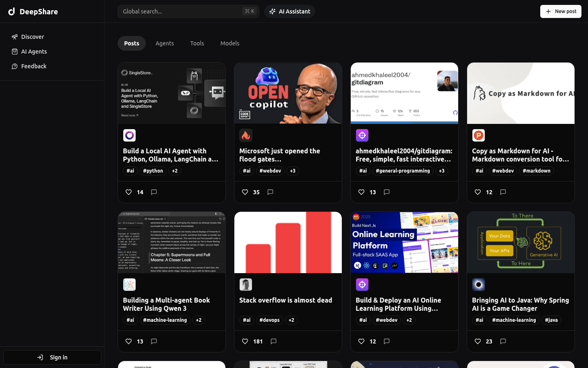Click flame source icon on Microsoft post
Screen dimensions: 588x368
[x=246, y=135]
